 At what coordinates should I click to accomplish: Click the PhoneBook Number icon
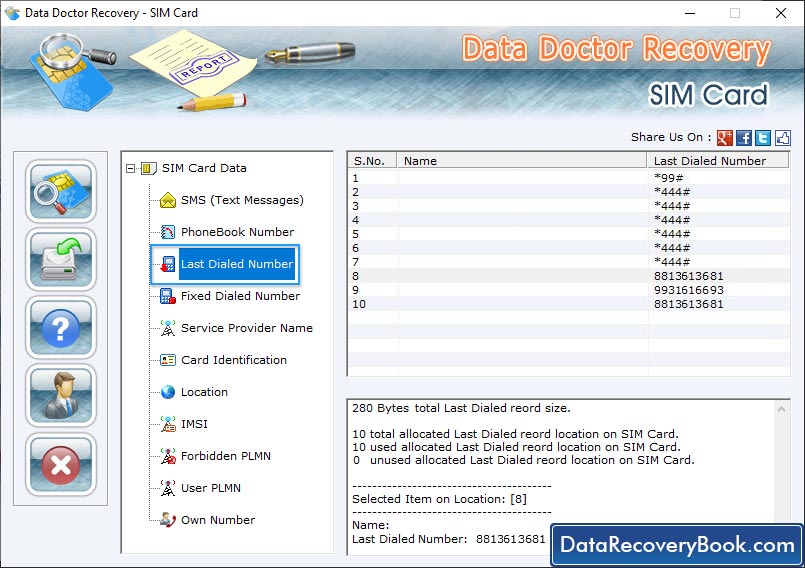pos(168,232)
